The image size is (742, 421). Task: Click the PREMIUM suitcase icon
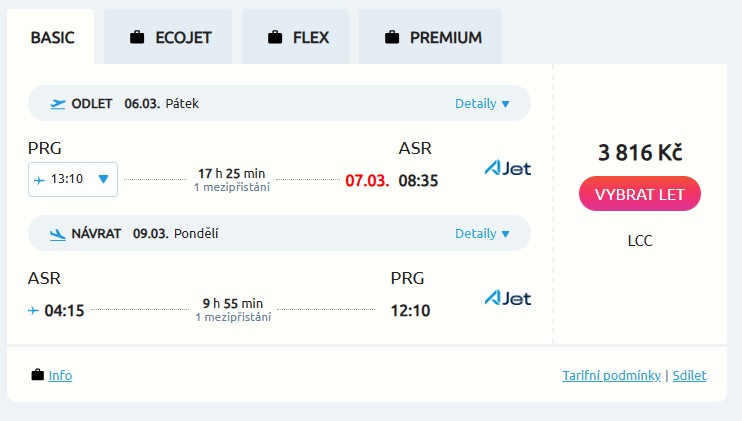[392, 38]
